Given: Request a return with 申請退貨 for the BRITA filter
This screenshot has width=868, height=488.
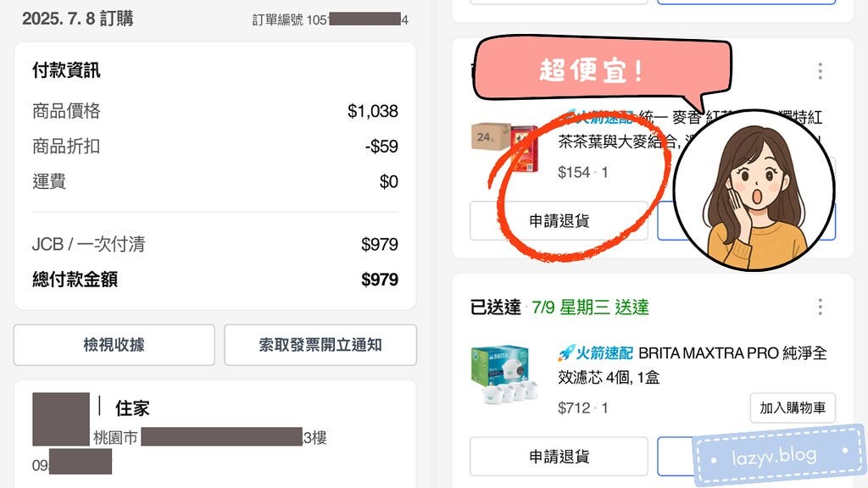Looking at the screenshot, I should point(559,457).
